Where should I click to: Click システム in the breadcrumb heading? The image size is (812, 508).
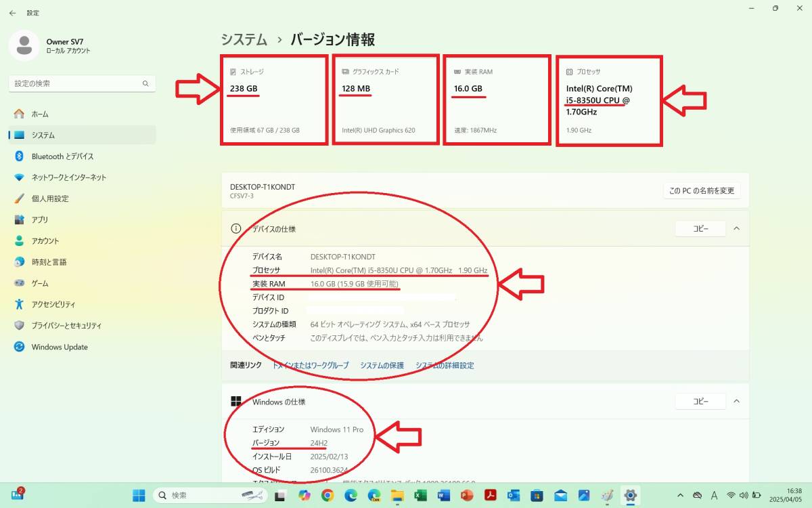click(244, 40)
